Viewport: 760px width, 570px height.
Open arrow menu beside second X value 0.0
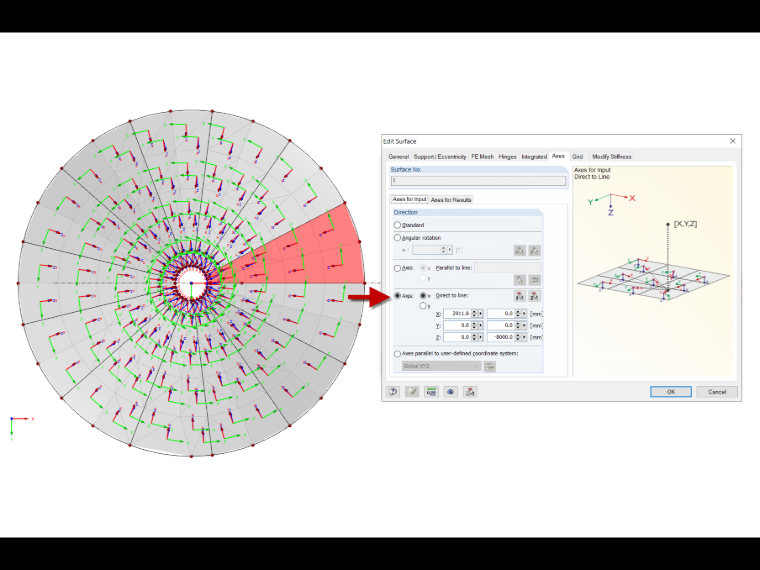point(524,314)
